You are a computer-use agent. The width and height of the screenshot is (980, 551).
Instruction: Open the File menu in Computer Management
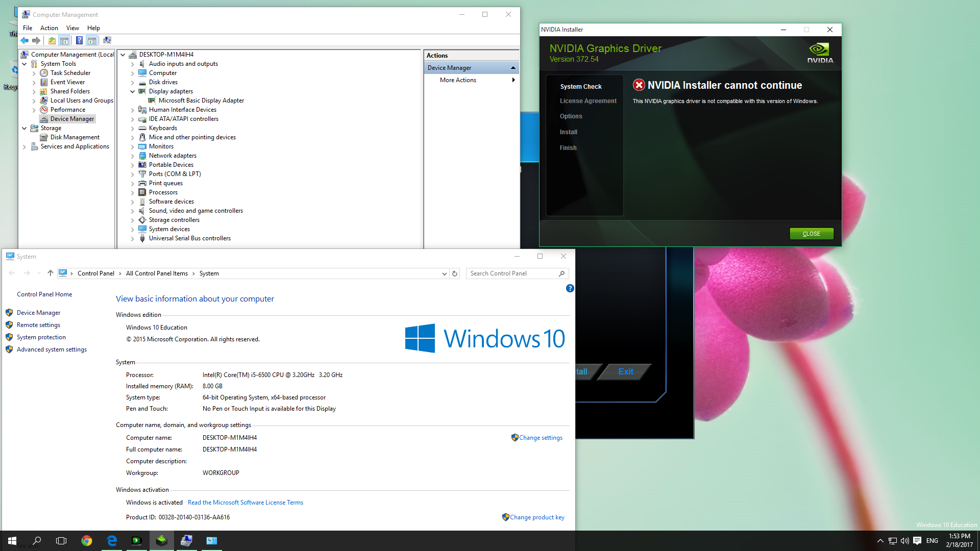tap(28, 28)
